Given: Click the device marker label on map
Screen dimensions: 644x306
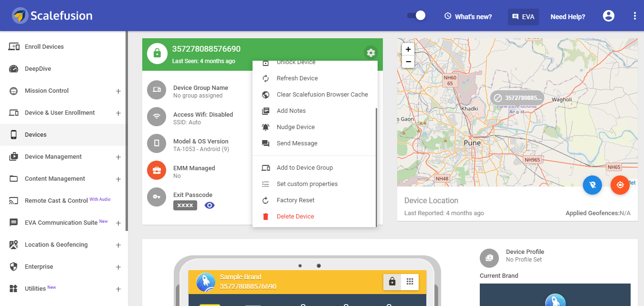Looking at the screenshot, I should 517,98.
